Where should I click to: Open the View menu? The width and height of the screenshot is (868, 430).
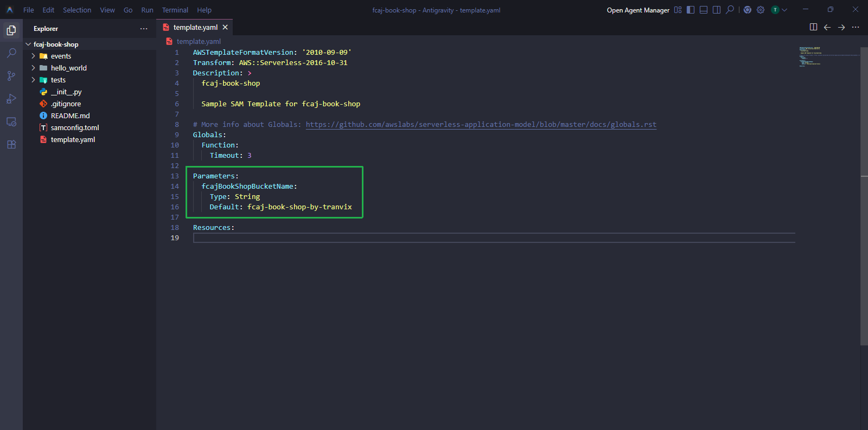pos(107,10)
